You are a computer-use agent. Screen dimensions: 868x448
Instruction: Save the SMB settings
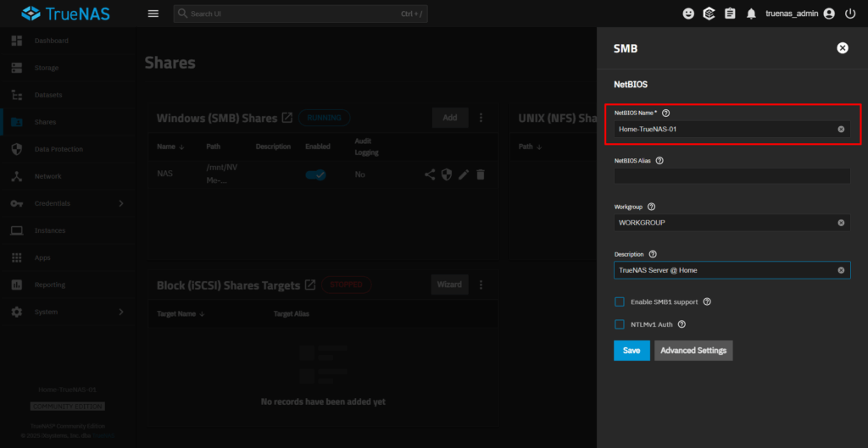(x=632, y=351)
